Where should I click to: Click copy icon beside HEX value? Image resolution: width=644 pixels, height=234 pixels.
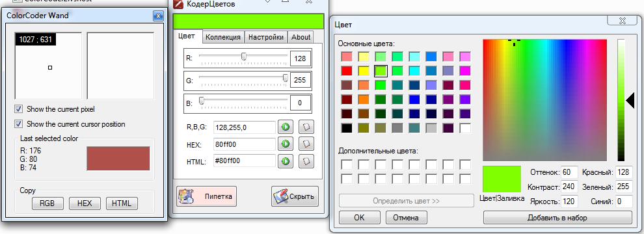(x=306, y=144)
